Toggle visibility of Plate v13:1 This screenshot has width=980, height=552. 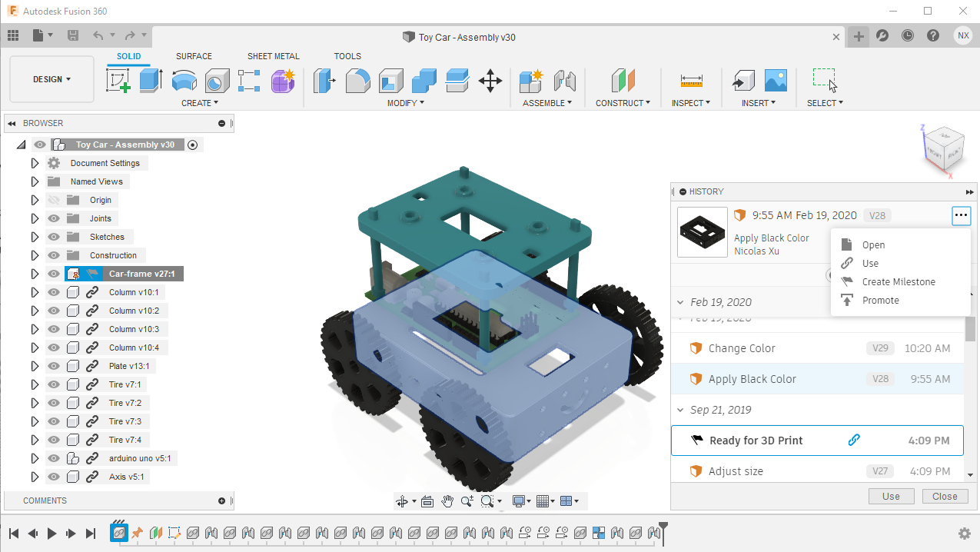click(54, 366)
